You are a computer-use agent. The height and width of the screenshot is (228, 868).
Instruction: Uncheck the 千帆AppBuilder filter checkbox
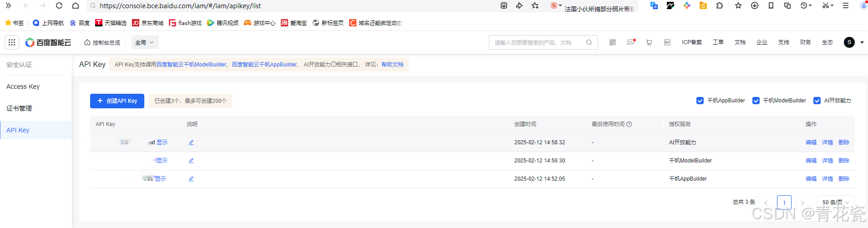coord(700,101)
